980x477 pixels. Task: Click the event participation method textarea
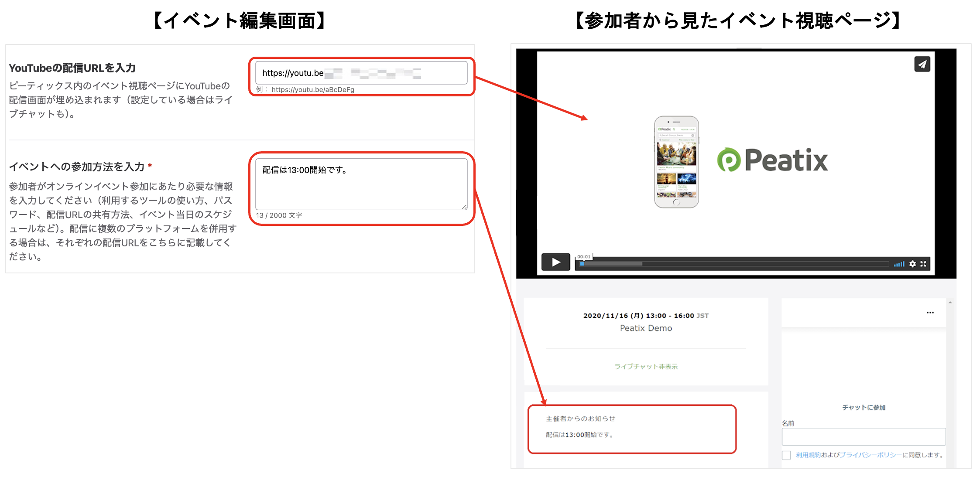[361, 184]
